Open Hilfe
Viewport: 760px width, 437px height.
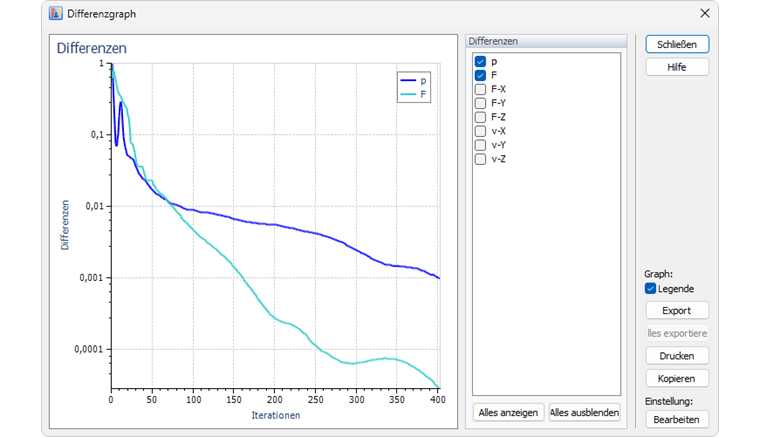677,67
